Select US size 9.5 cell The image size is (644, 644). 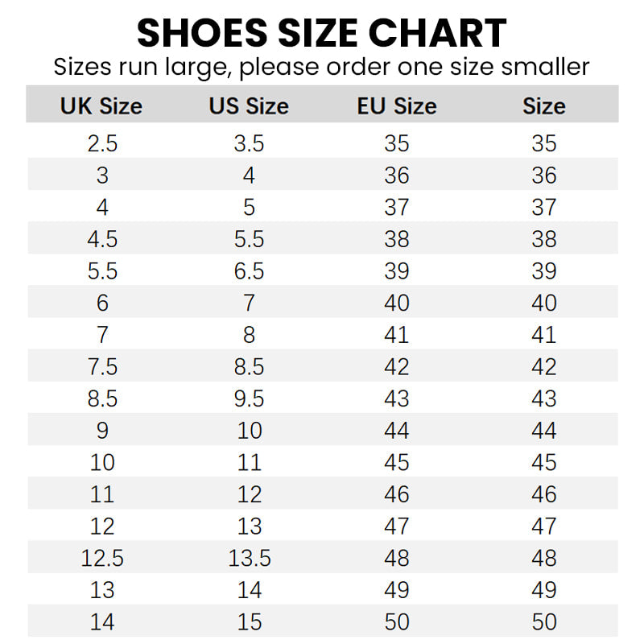249,398
